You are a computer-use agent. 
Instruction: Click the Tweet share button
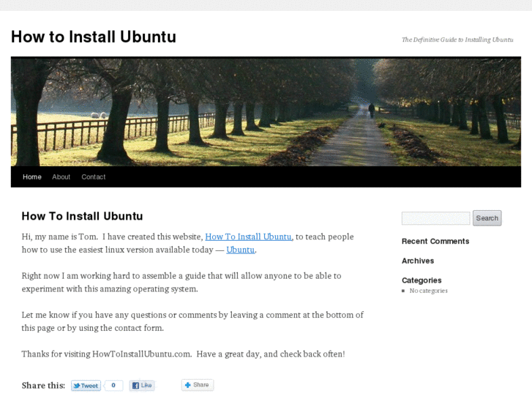point(86,385)
